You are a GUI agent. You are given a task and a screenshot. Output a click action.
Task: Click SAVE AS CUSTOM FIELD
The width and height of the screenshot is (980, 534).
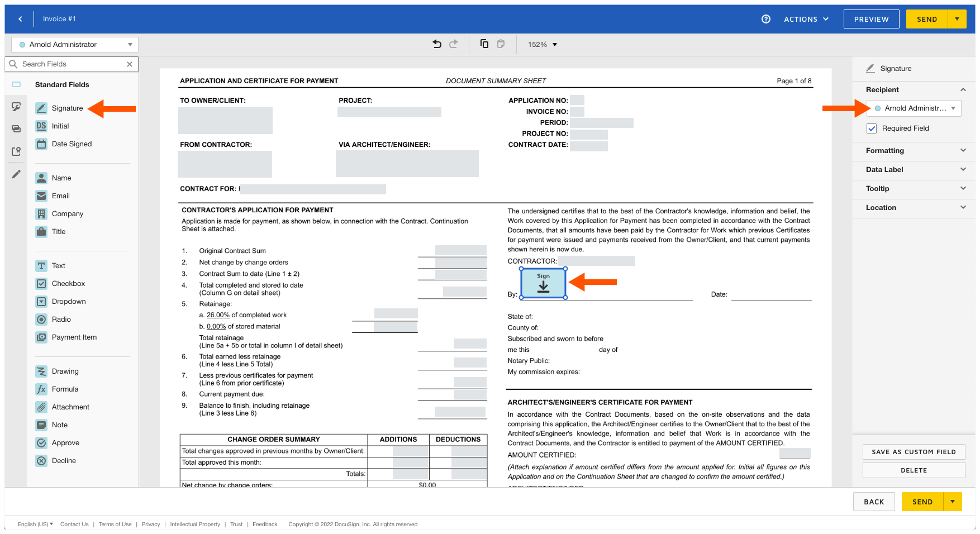(x=914, y=452)
